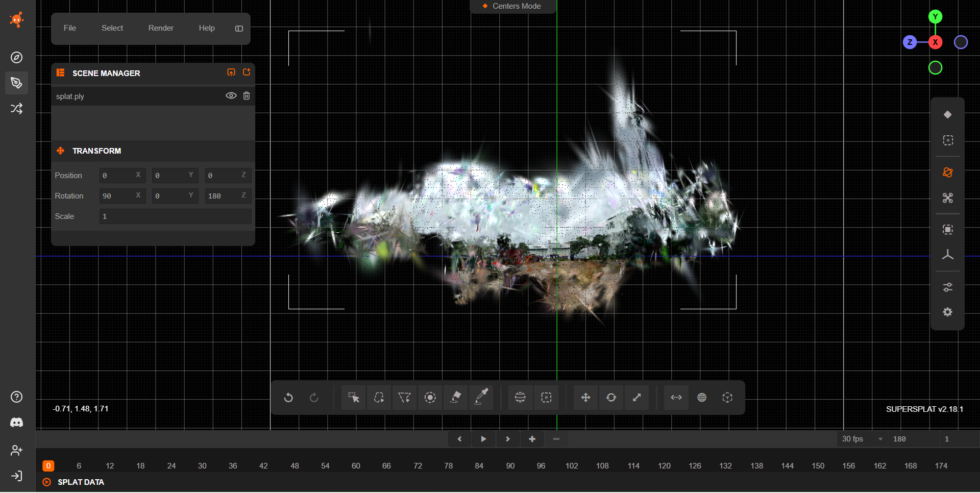Select the box selection tool
The height and width of the screenshot is (493, 980).
tap(546, 398)
